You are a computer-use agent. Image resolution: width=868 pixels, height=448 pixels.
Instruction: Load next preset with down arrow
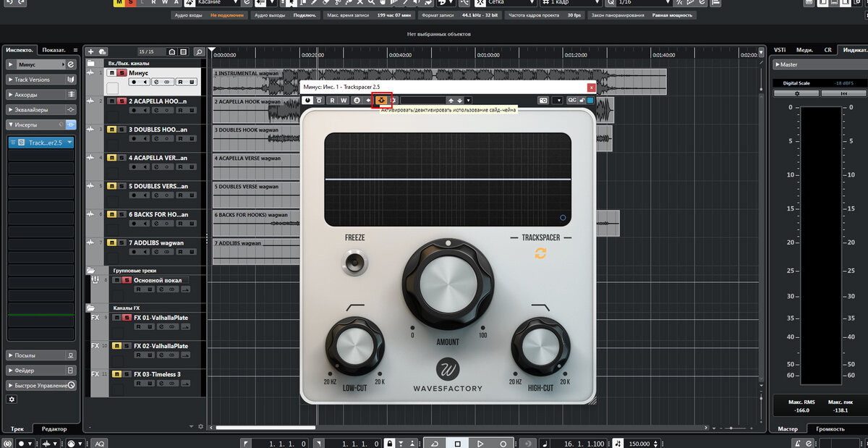[460, 100]
